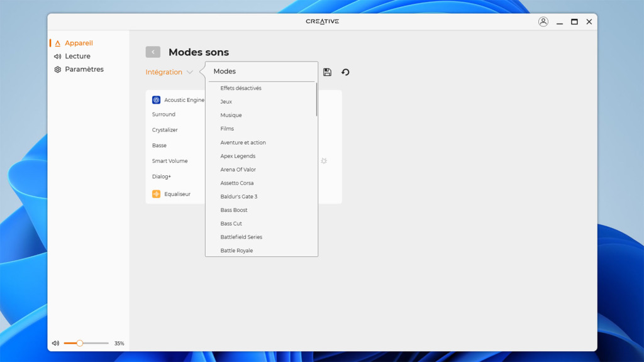644x362 pixels.
Task: Click the Modes heading in dropdown
Action: (225, 72)
